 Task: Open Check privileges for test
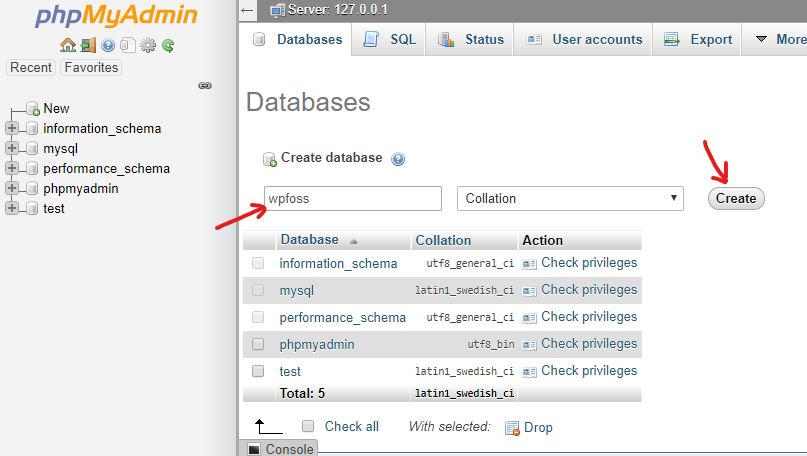(x=589, y=371)
